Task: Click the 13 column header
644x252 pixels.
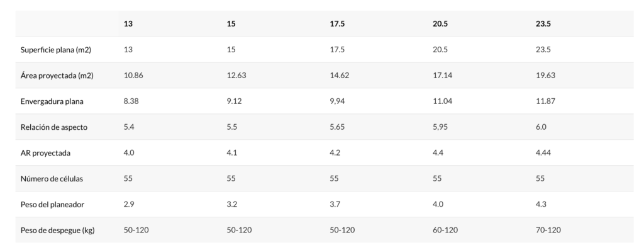Action: click(128, 24)
